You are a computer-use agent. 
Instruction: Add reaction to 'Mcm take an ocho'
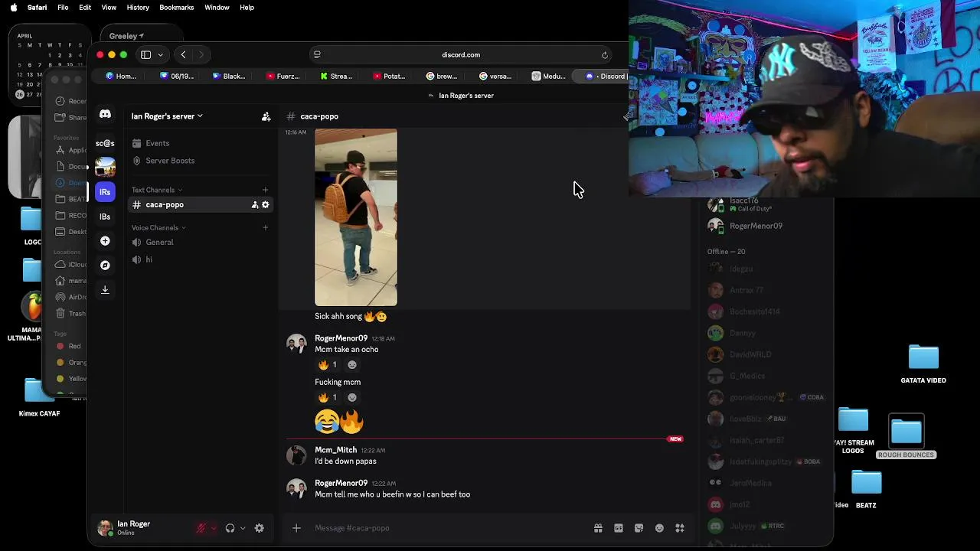tap(352, 365)
